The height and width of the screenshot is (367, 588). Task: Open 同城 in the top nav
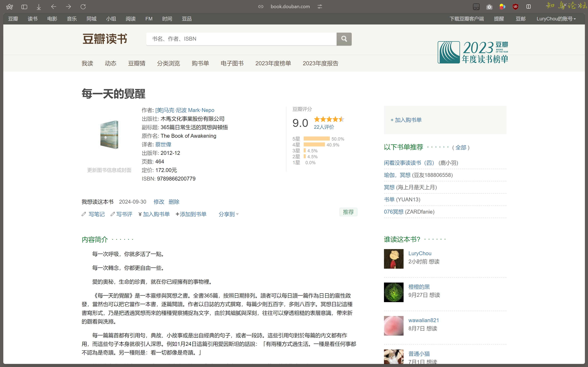pyautogui.click(x=92, y=19)
